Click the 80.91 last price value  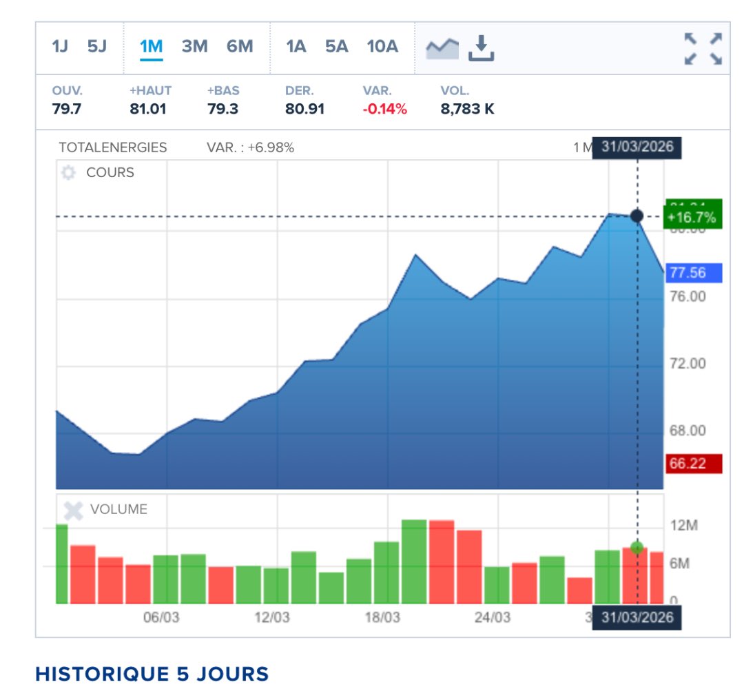point(304,109)
